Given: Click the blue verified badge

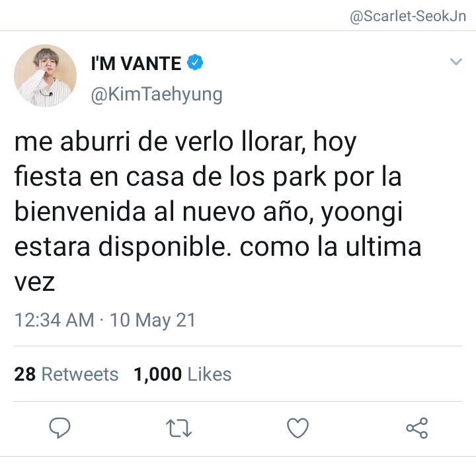Looking at the screenshot, I should pos(195,62).
